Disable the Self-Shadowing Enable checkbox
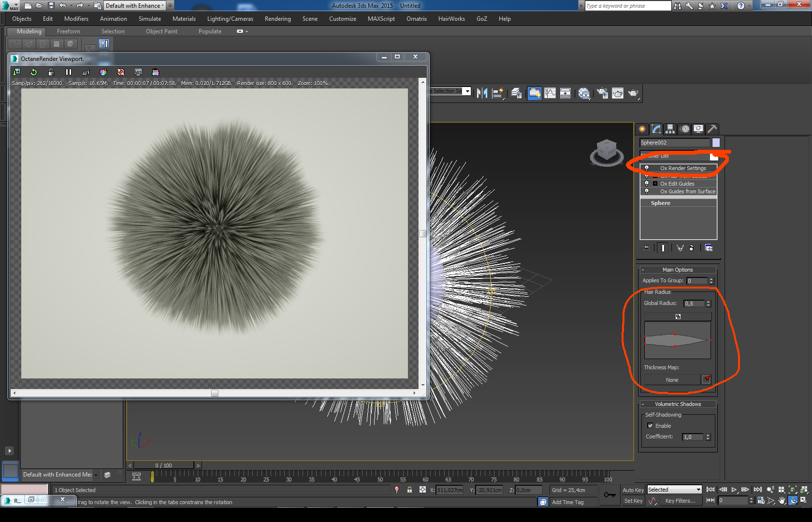812x522 pixels. [650, 426]
